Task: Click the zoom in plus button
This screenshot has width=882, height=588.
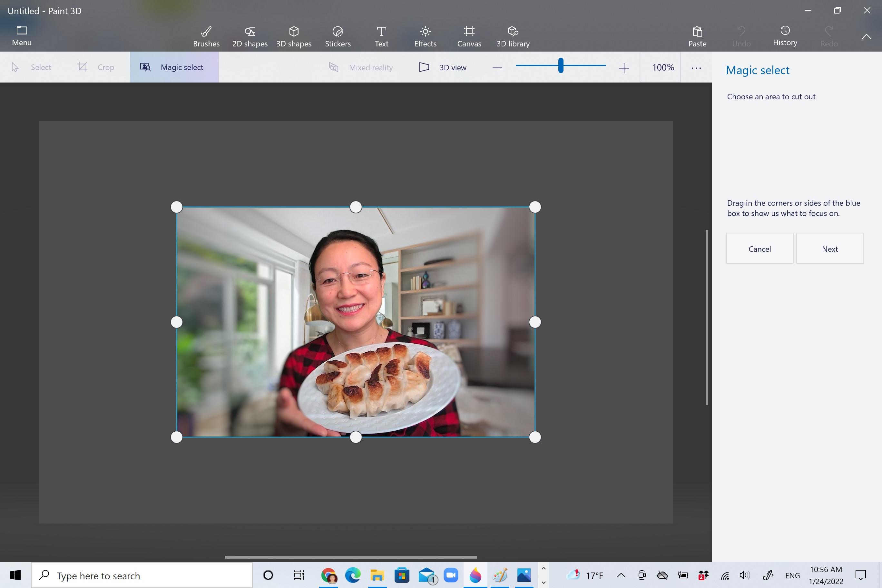Action: tap(624, 68)
